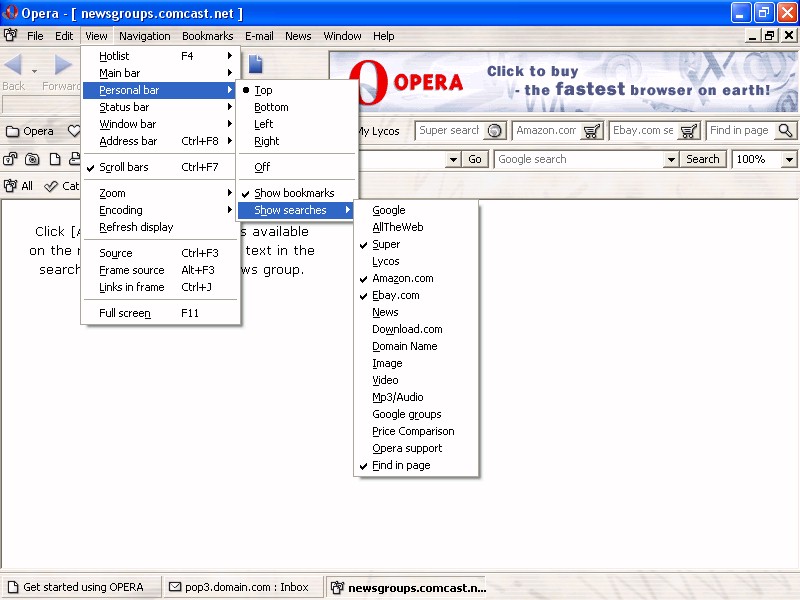Click the Amazon.com shopping cart icon
Screen dimensions: 800x600
pyautogui.click(x=592, y=131)
